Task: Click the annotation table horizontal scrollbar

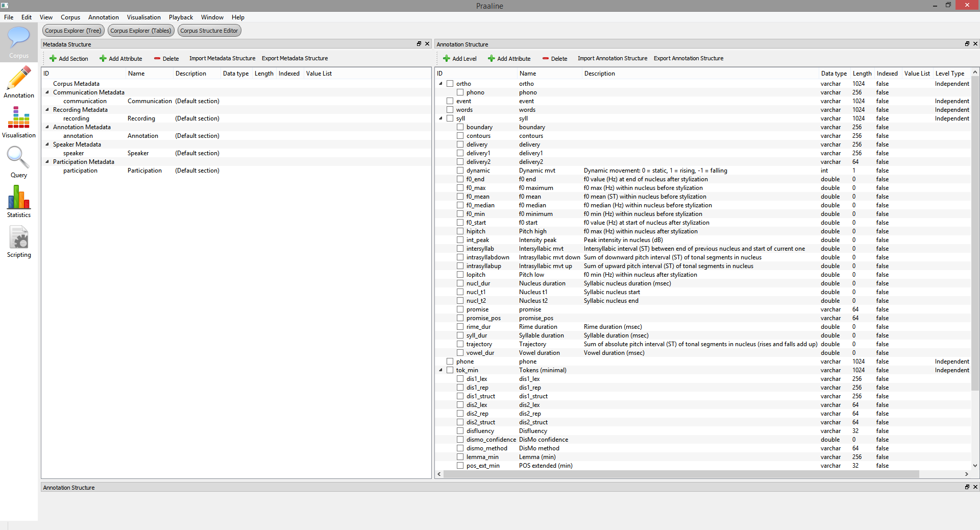Action: (681, 474)
